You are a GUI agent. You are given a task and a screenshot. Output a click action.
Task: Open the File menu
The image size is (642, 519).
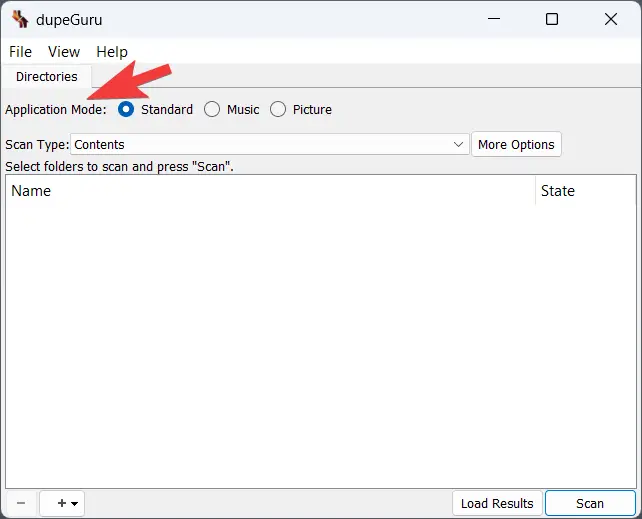pos(20,52)
